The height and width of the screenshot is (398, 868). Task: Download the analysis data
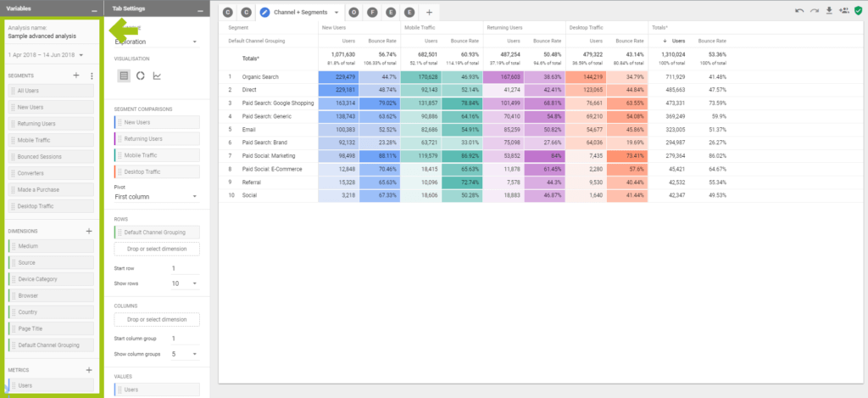(x=828, y=11)
